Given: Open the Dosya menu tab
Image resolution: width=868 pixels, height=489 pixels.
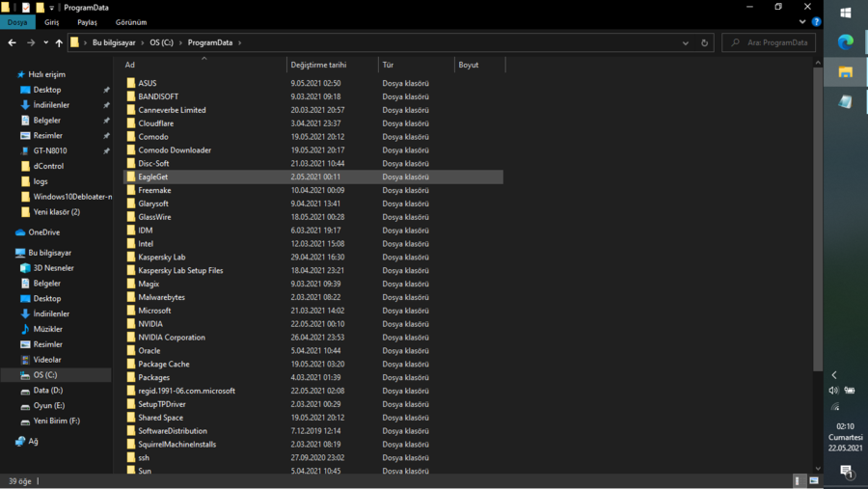Looking at the screenshot, I should (x=17, y=22).
